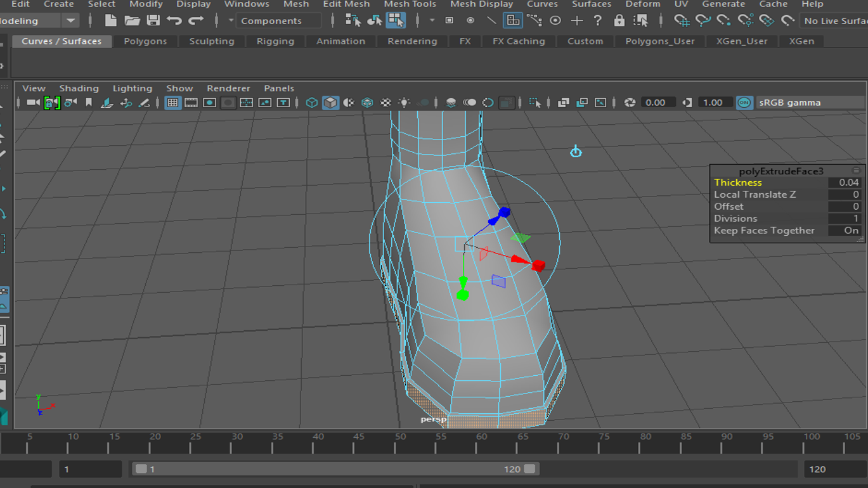Click Thickness label in polyExtrudeFace3 panel
The width and height of the screenshot is (868, 488).
point(738,183)
